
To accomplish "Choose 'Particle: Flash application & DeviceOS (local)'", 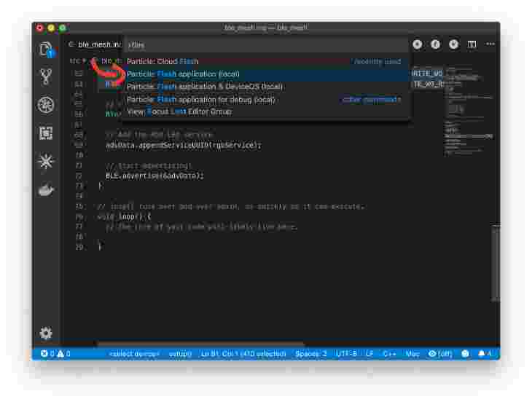I will (266, 87).
